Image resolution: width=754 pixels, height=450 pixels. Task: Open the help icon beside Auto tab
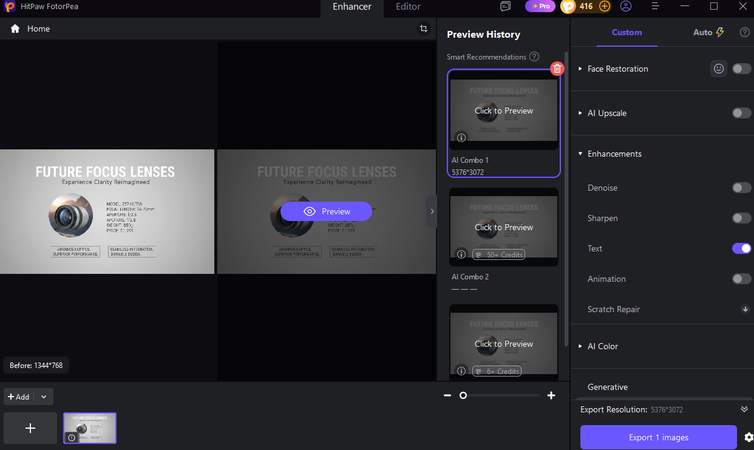744,32
